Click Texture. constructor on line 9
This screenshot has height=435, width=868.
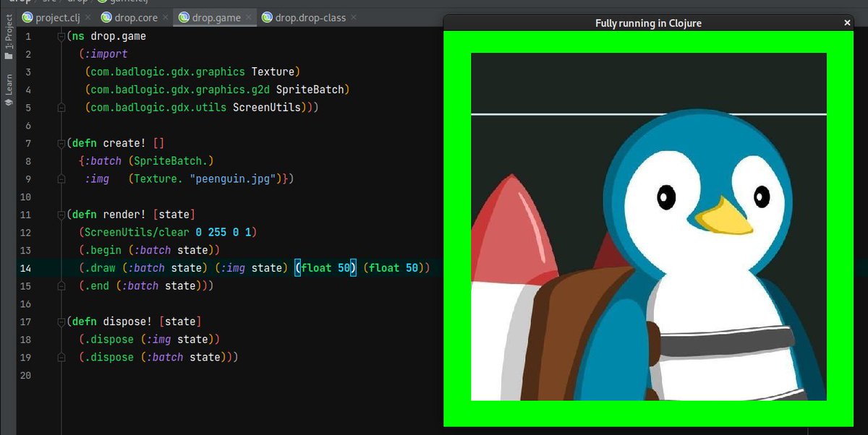click(158, 178)
